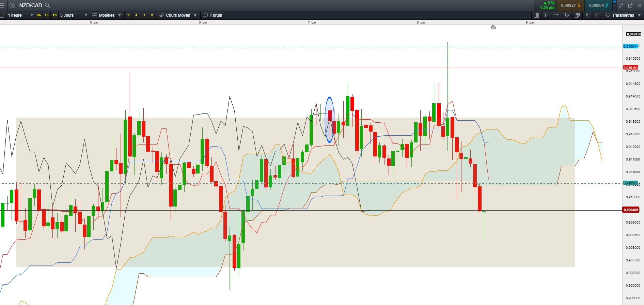Click the '6 juin' date label
The image size is (644, 305).
203,22
